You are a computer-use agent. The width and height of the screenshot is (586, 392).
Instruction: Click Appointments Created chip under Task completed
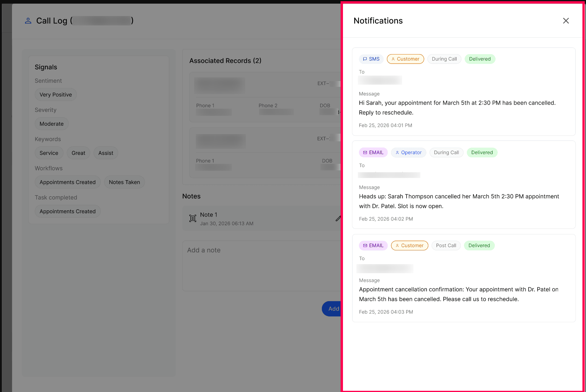[x=68, y=211]
